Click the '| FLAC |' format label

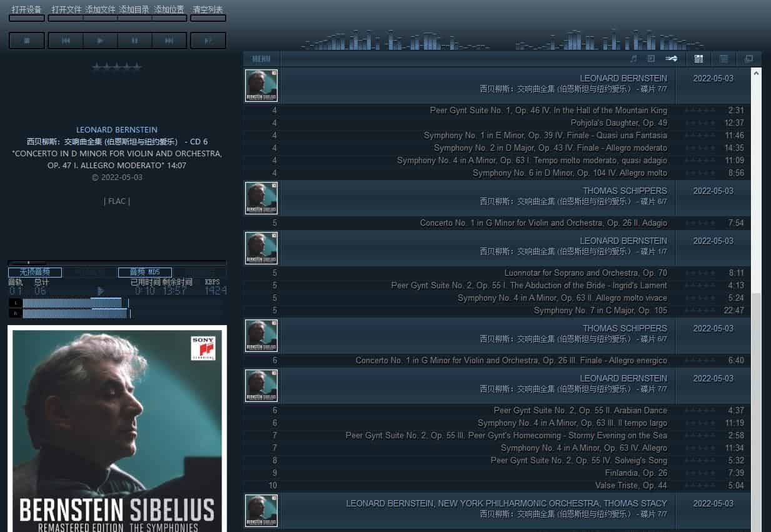pyautogui.click(x=117, y=201)
